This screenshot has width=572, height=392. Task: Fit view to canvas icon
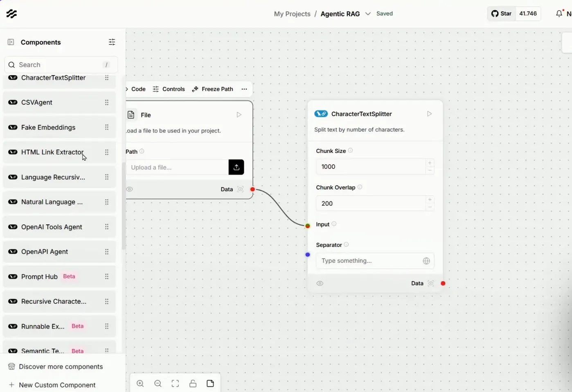click(175, 383)
